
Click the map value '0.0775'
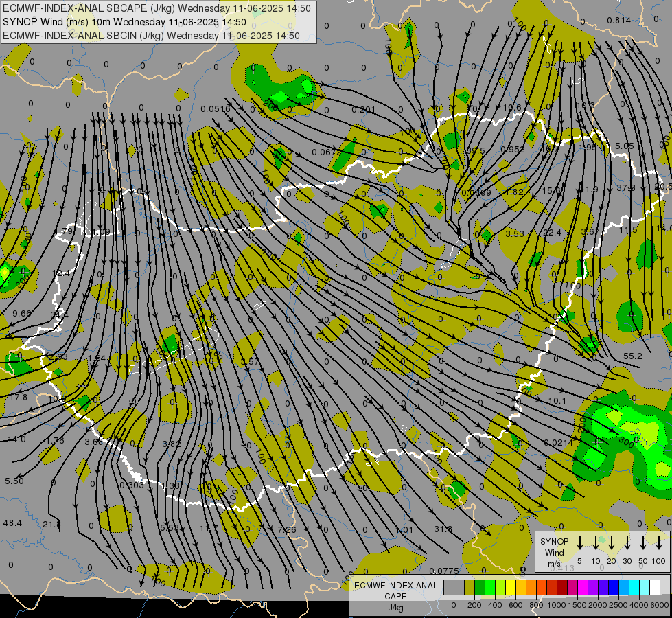(444, 571)
